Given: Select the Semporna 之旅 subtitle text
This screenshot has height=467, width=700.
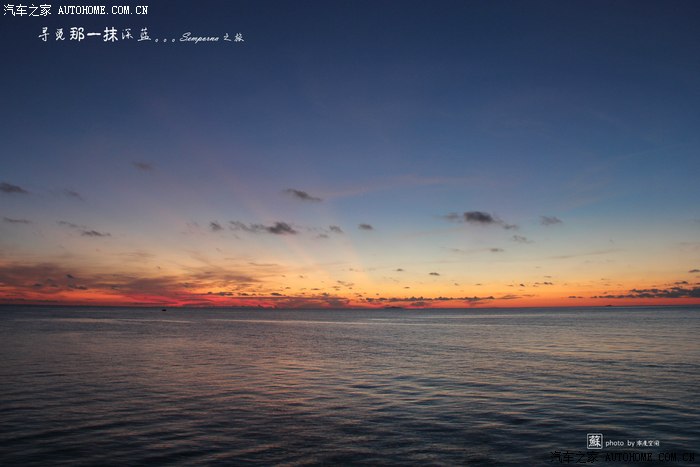Looking at the screenshot, I should pyautogui.click(x=211, y=37).
